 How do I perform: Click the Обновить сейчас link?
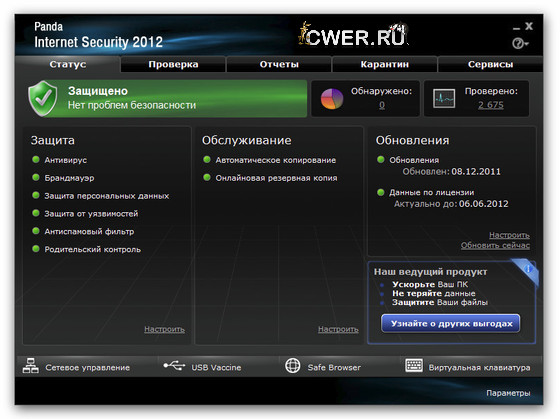pos(495,245)
